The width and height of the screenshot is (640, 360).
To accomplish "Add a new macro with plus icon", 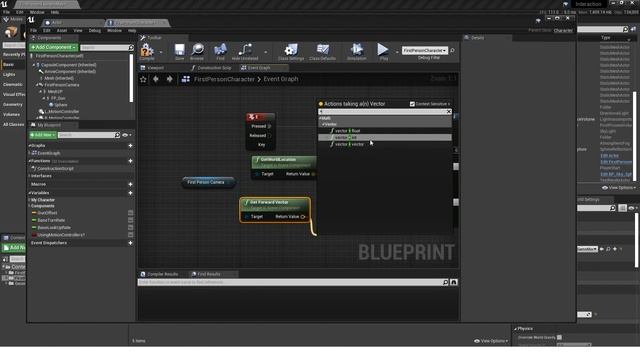I will pyautogui.click(x=130, y=184).
